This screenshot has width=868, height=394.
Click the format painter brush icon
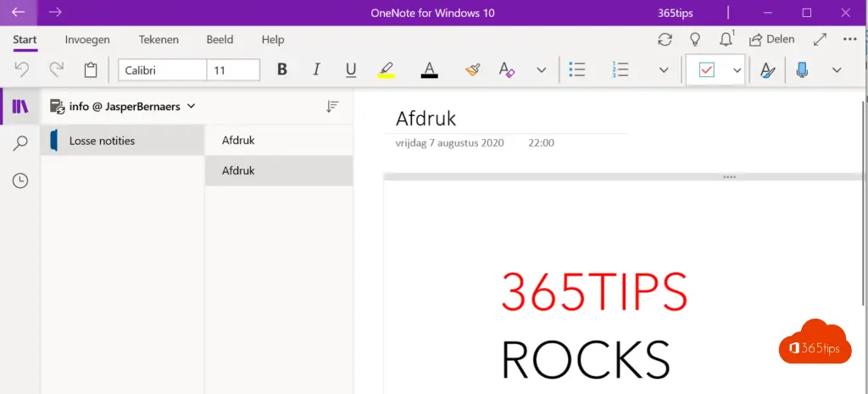tap(472, 70)
